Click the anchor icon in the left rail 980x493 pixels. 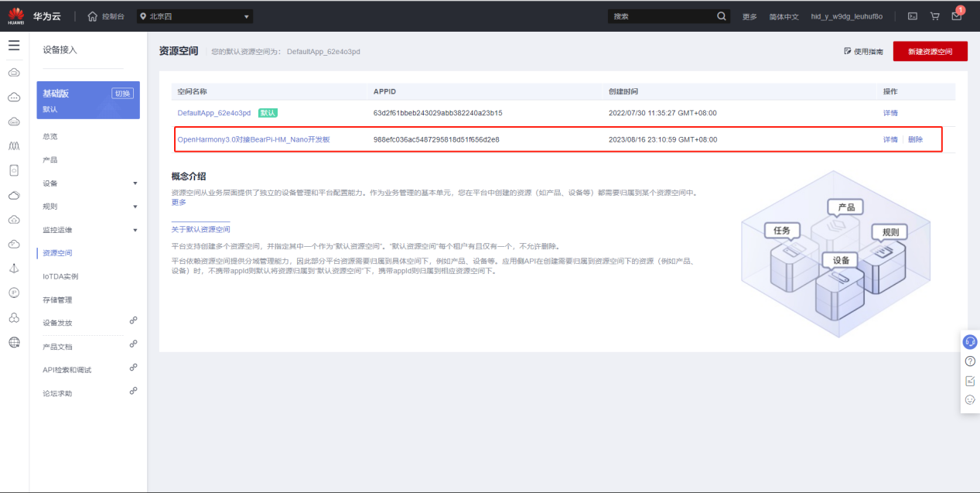pyautogui.click(x=14, y=268)
